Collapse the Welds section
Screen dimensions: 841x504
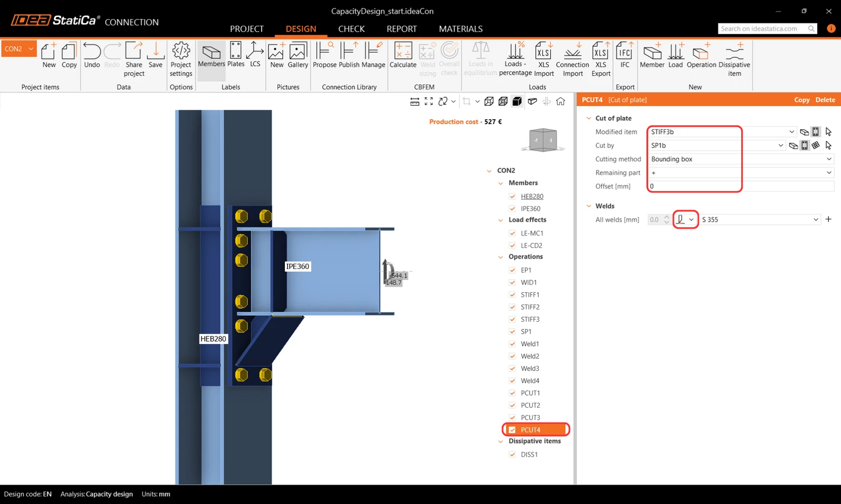pyautogui.click(x=589, y=206)
